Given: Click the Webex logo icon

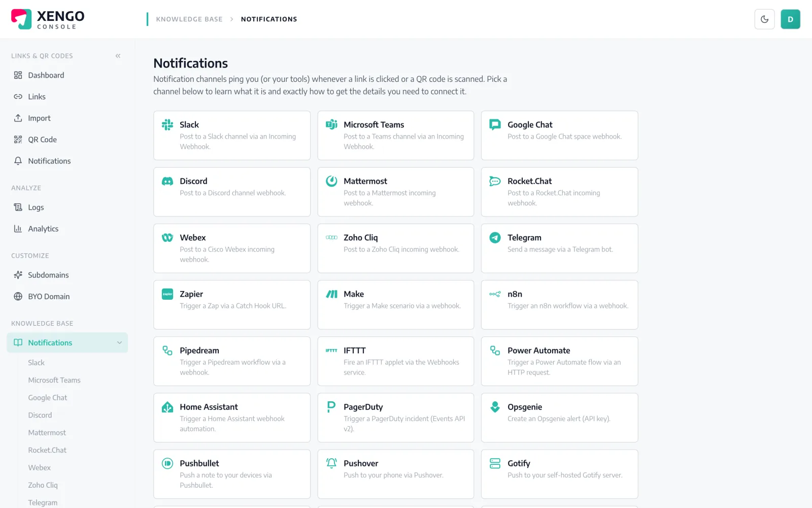Looking at the screenshot, I should tap(167, 237).
